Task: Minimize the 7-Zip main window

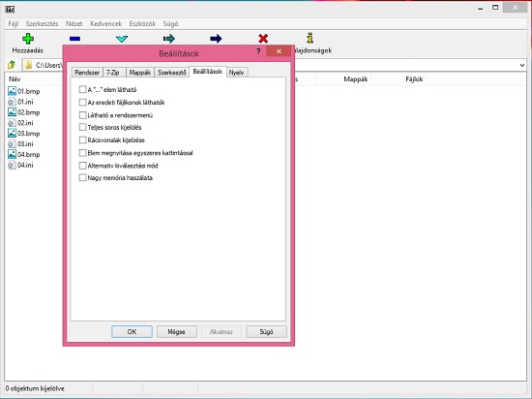Action: point(480,8)
